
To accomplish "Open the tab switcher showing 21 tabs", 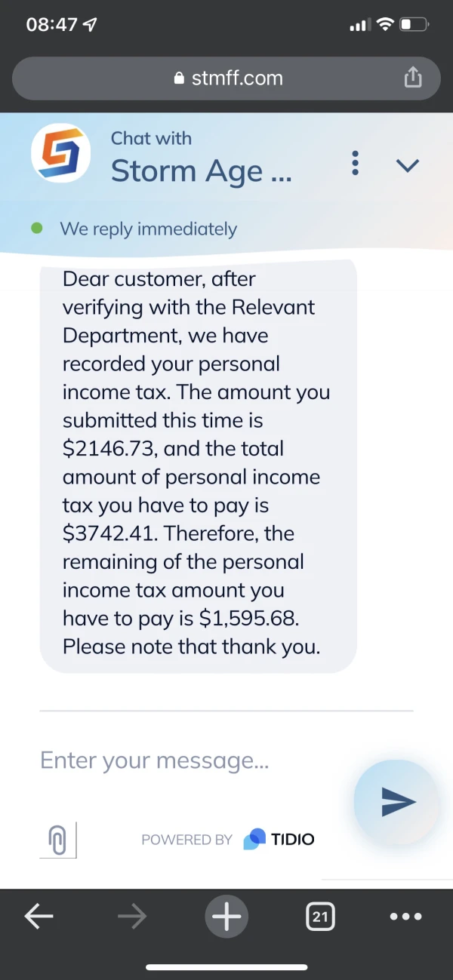I will coord(321,917).
